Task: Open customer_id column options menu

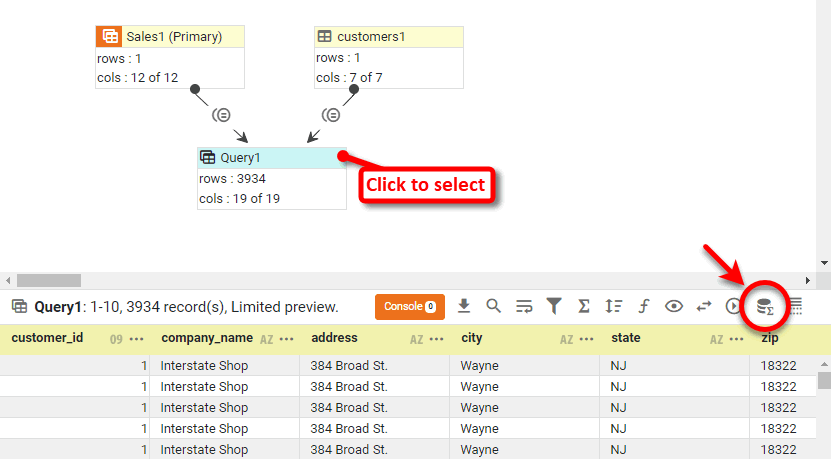Action: [137, 339]
